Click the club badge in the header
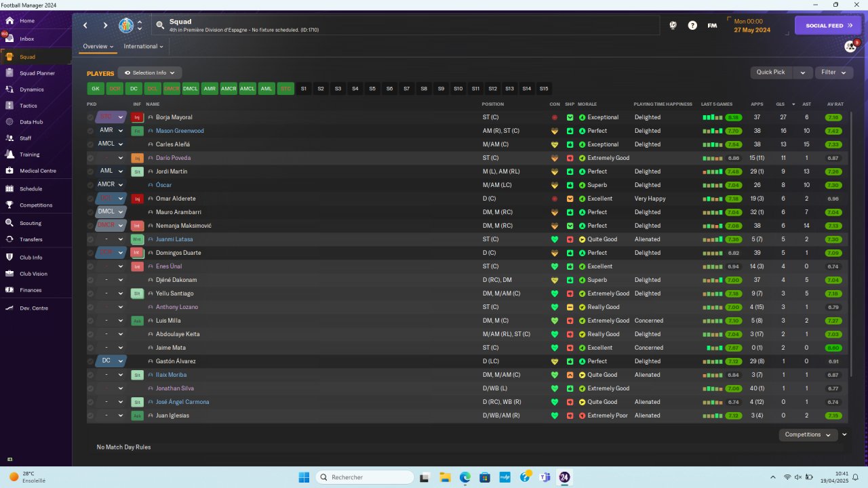The height and width of the screenshot is (488, 868). pyautogui.click(x=126, y=26)
